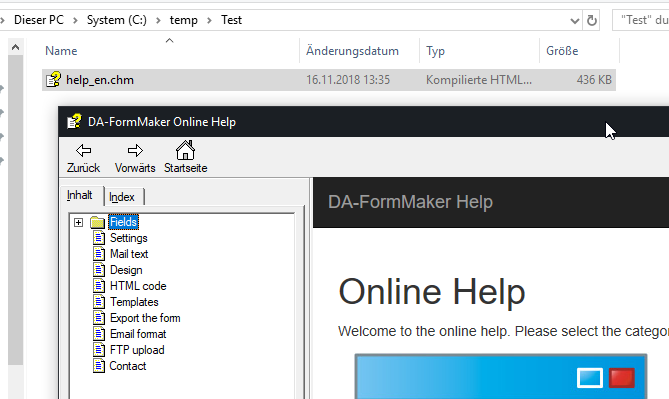Click the Contact page icon
The image size is (669, 399).
pos(99,366)
